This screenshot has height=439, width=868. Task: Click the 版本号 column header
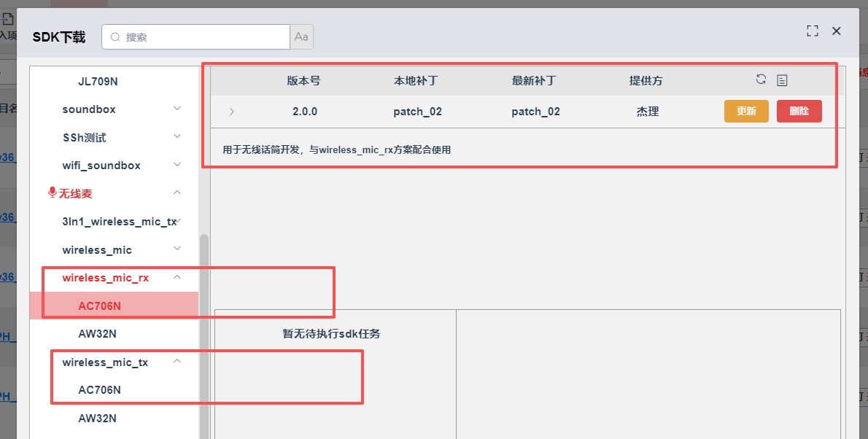coord(303,81)
